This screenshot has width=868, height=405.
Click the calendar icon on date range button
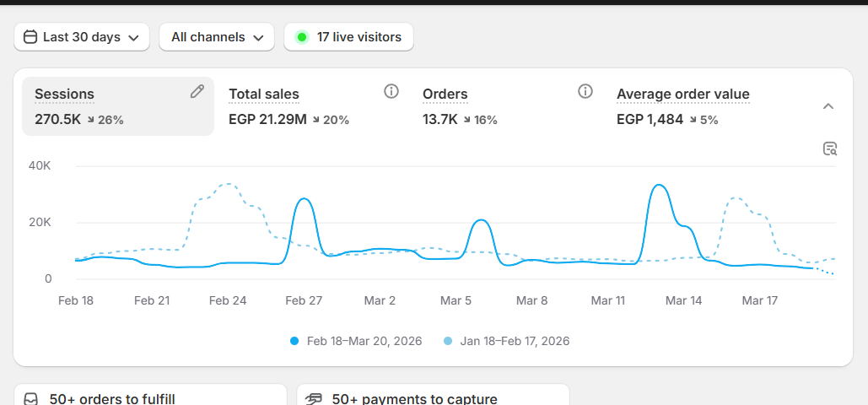pos(30,37)
